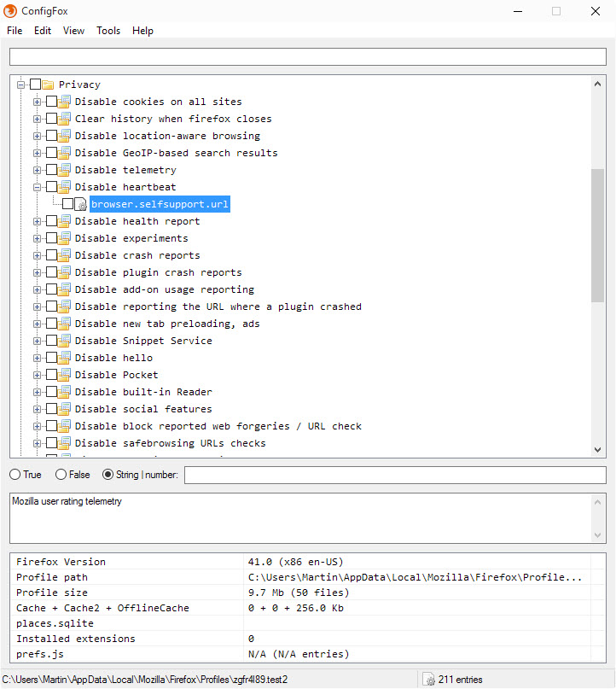
Task: Click the icon next to Disable cookies on all sites
Action: [64, 102]
